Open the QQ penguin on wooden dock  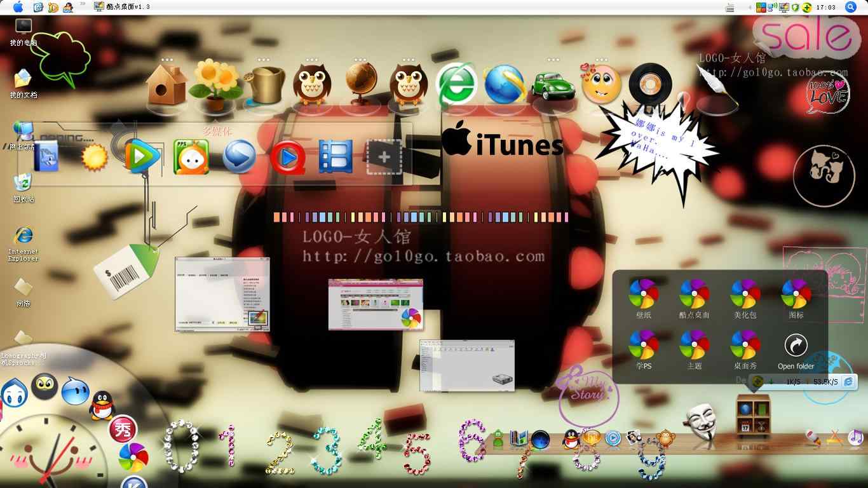tap(570, 438)
